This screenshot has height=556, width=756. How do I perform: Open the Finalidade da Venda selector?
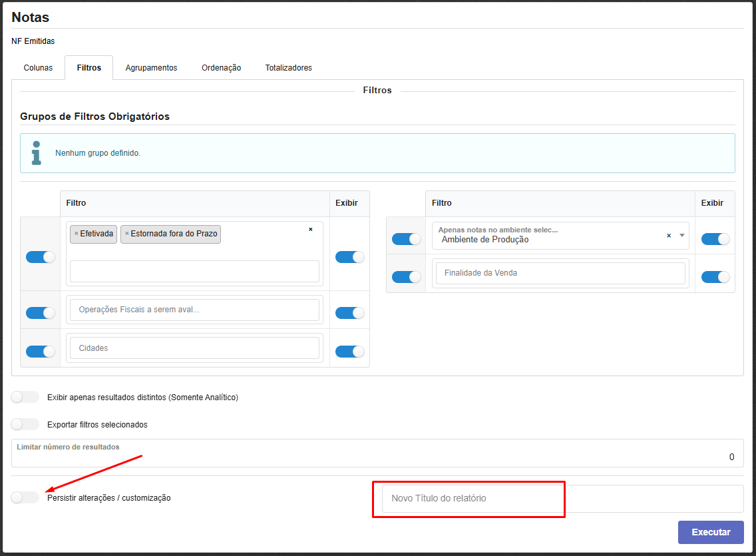[560, 273]
